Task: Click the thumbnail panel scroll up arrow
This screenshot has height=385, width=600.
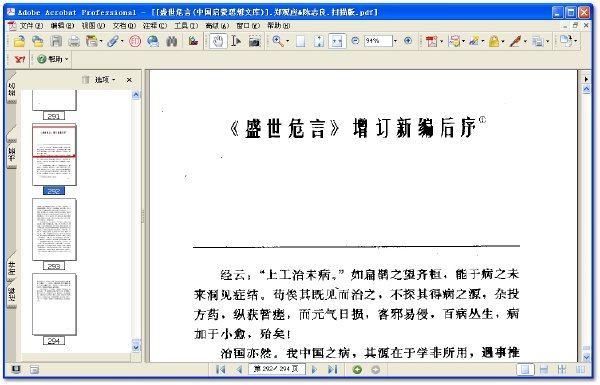Action: (x=136, y=95)
